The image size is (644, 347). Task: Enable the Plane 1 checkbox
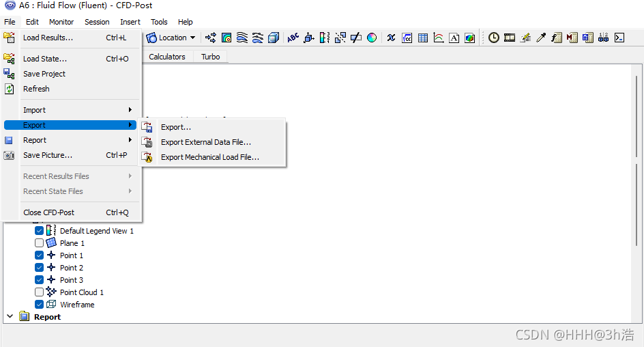point(39,243)
